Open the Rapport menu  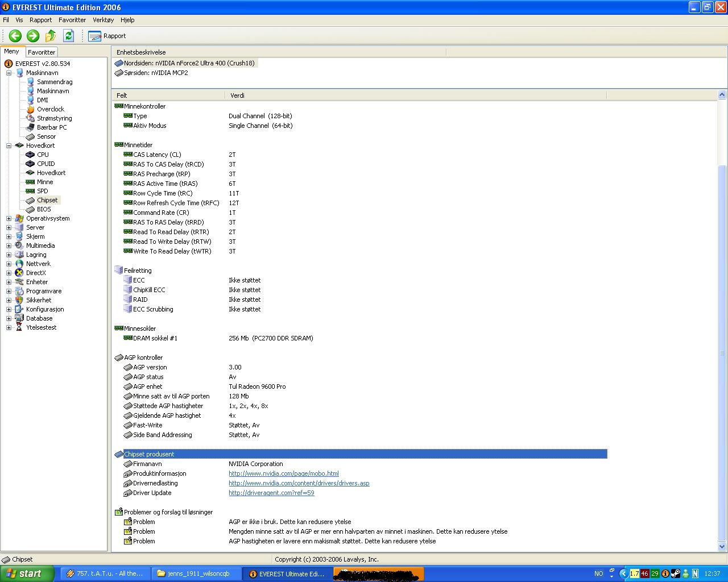pyautogui.click(x=41, y=20)
